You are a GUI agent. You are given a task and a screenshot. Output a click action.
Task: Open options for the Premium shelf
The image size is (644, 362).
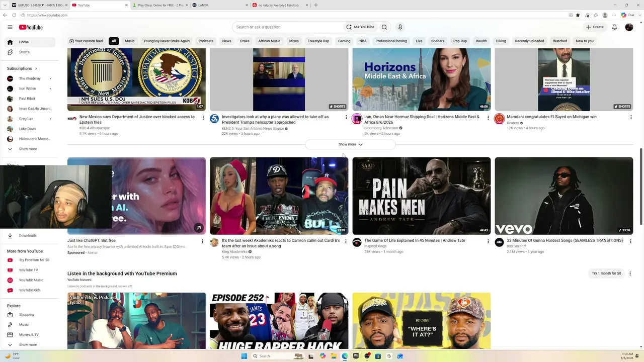click(x=630, y=274)
